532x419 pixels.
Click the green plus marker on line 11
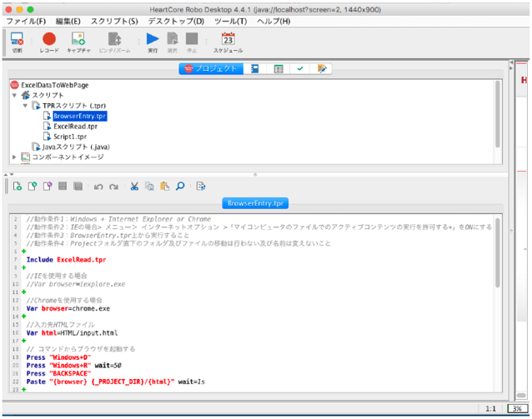(23, 292)
